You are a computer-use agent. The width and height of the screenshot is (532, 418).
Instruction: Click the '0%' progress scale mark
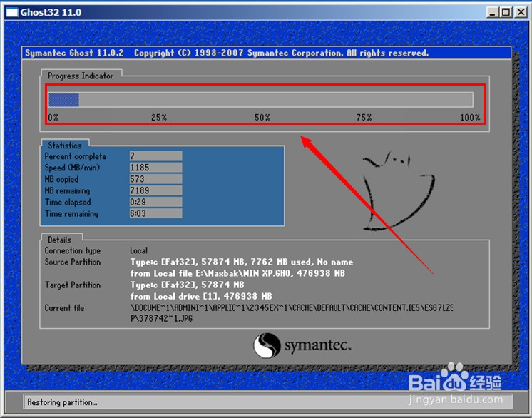[53, 118]
